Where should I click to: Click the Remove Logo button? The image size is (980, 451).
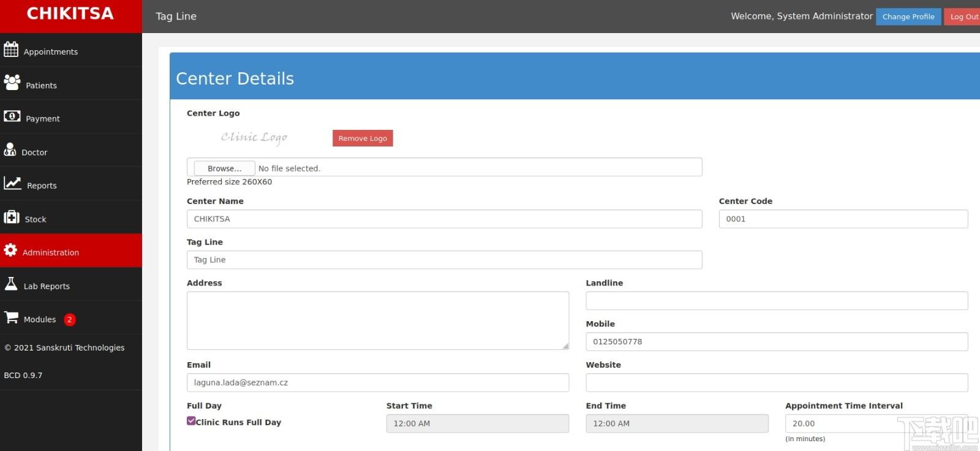363,138
